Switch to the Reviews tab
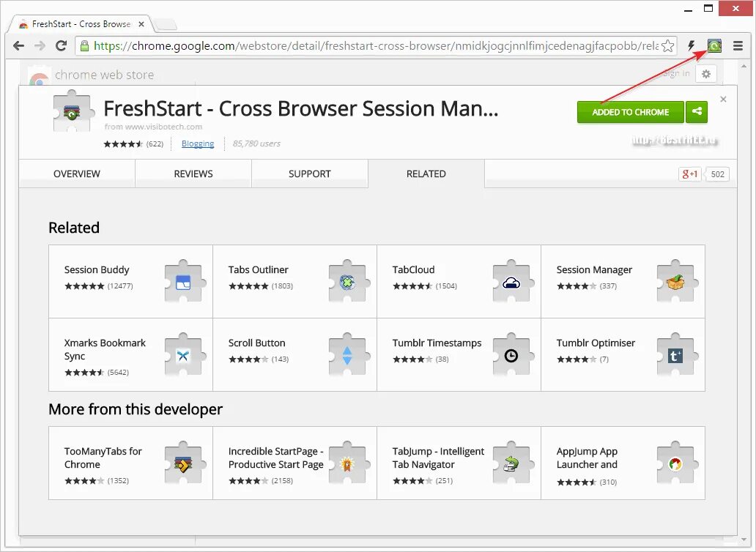Viewport: 756px width, 552px height. click(193, 174)
